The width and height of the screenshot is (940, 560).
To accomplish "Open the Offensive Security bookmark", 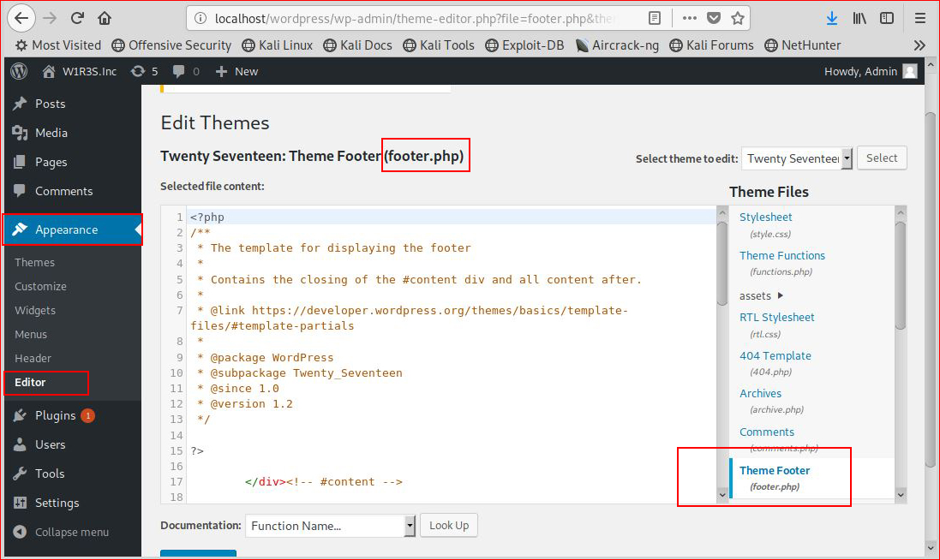I will coord(171,45).
